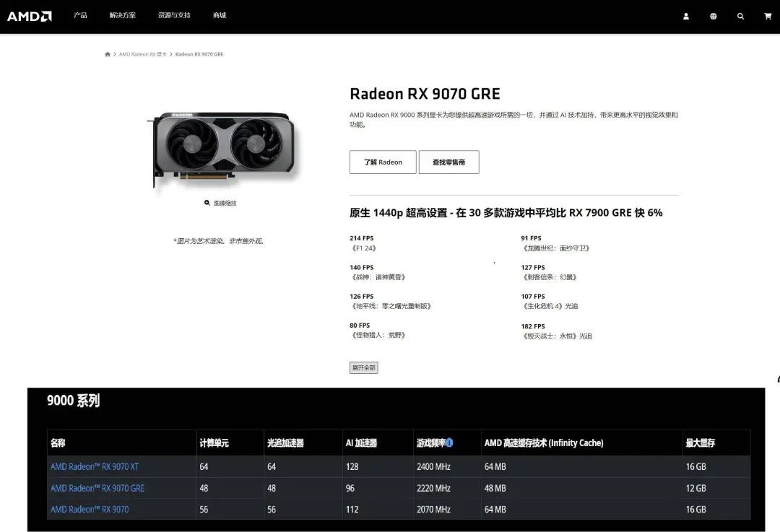Click the 9000 系列 section heading

[x=73, y=401]
